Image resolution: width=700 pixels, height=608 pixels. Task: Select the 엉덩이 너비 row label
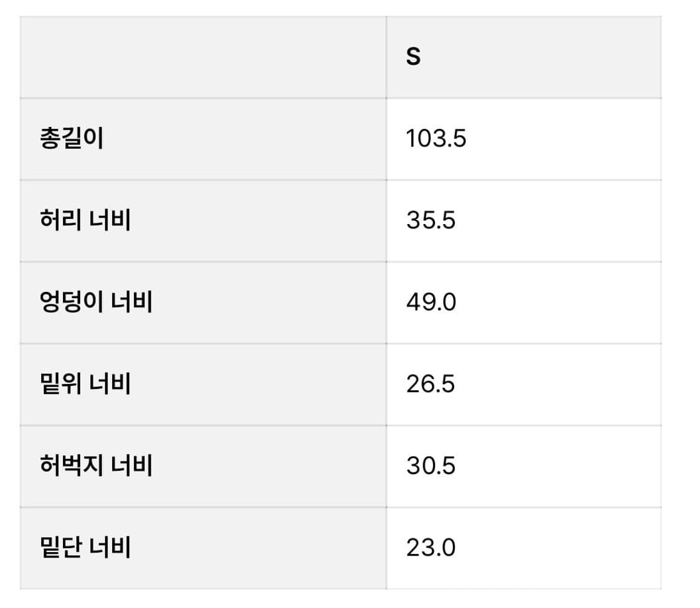pos(96,302)
